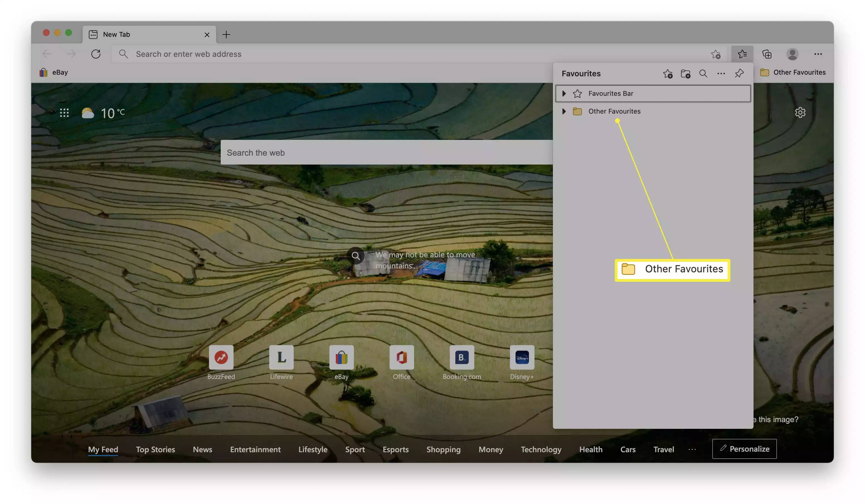Open the BuzzFeed shortcut icon
This screenshot has height=504, width=865.
coord(221,357)
